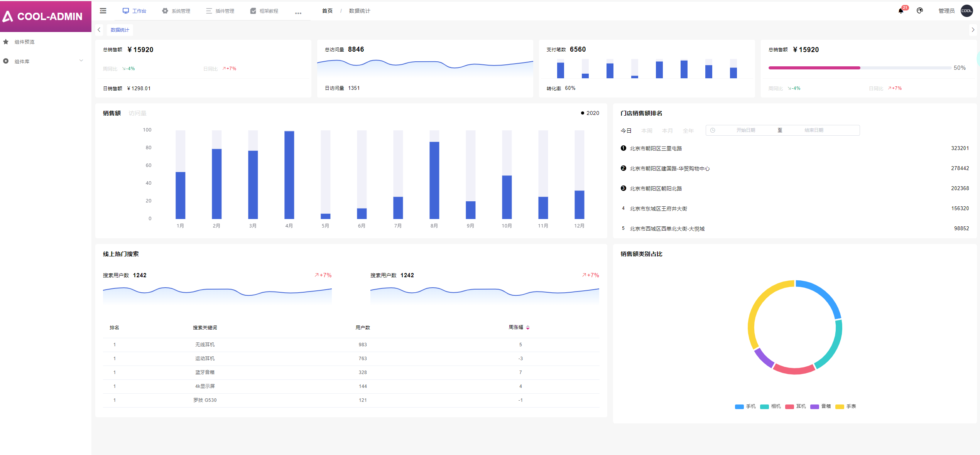This screenshot has width=980, height=455.
Task: Open the notification bell with the red badge
Action: point(901,11)
